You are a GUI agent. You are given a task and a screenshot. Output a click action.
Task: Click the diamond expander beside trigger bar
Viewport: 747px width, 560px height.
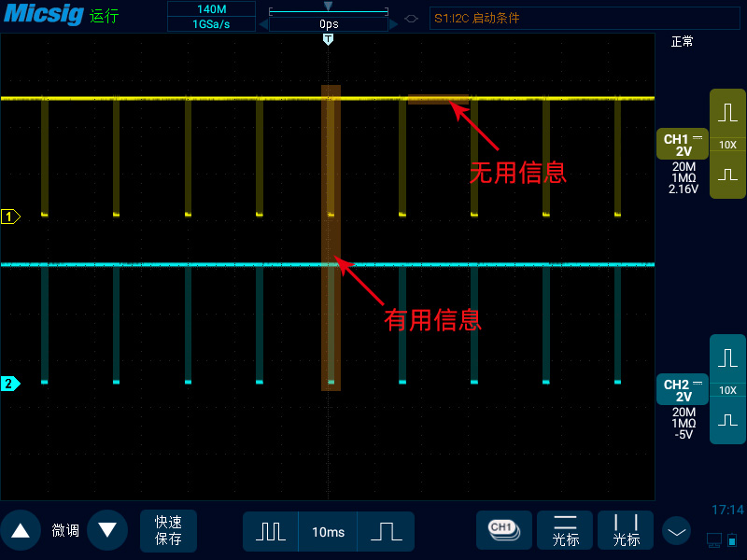pyautogui.click(x=411, y=17)
